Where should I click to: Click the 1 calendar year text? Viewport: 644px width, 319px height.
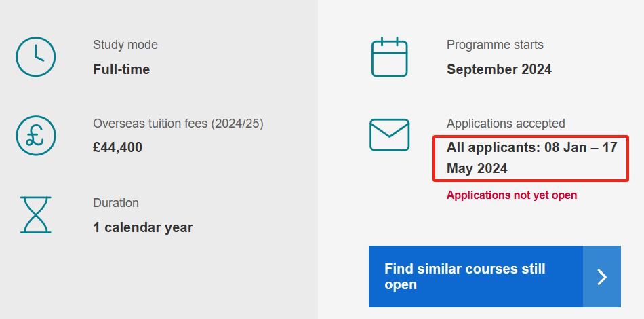143,227
